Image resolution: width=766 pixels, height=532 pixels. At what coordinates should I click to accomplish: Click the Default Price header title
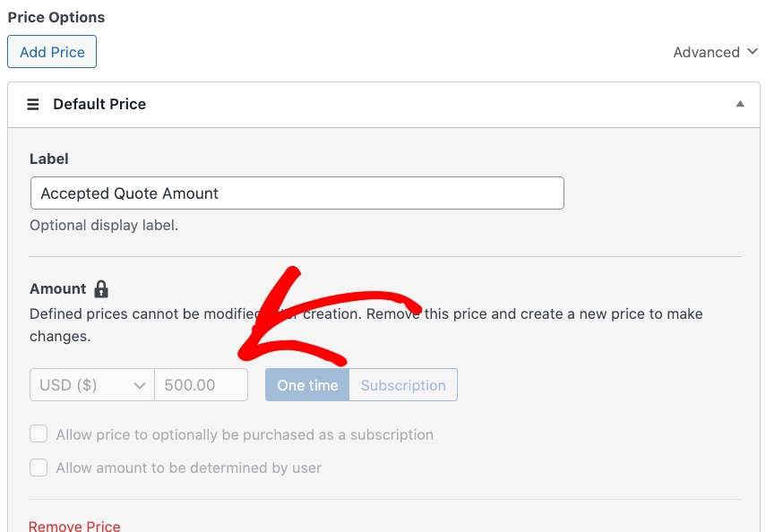[99, 104]
